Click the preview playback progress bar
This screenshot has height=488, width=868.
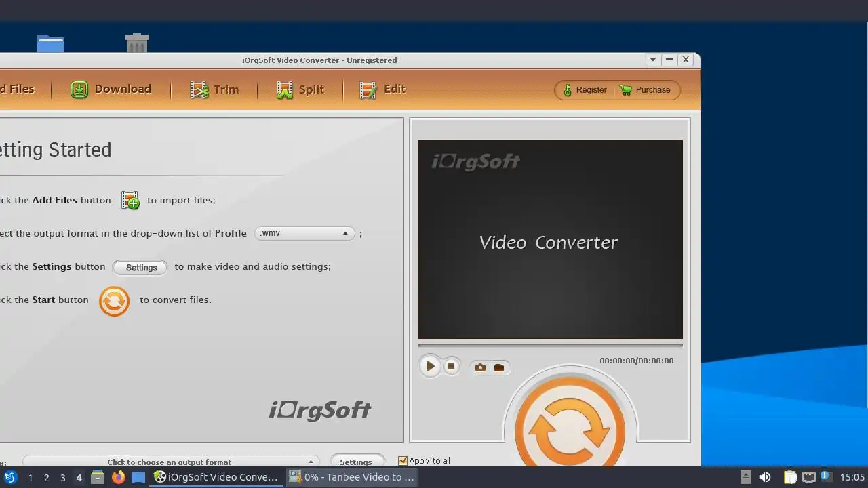(550, 346)
